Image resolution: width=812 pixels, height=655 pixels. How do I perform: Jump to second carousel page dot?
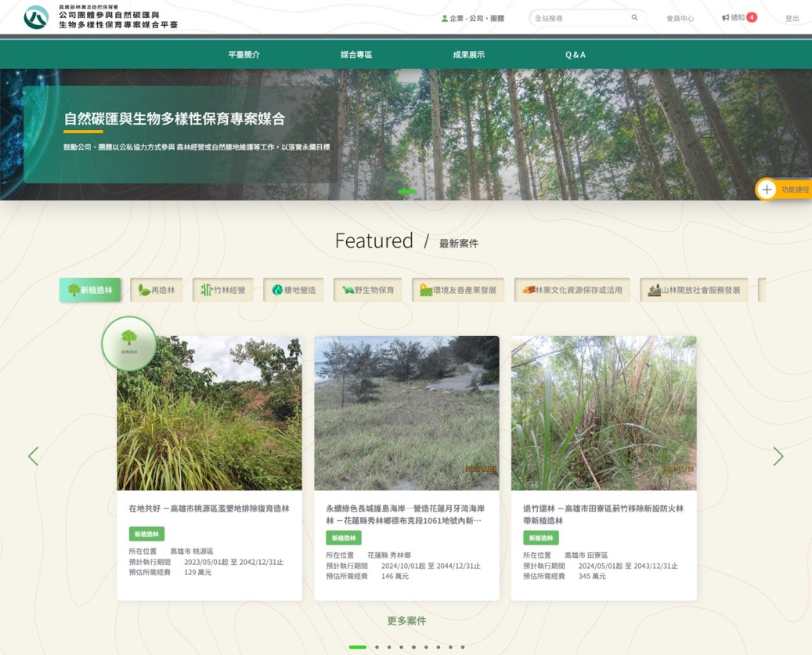click(377, 647)
